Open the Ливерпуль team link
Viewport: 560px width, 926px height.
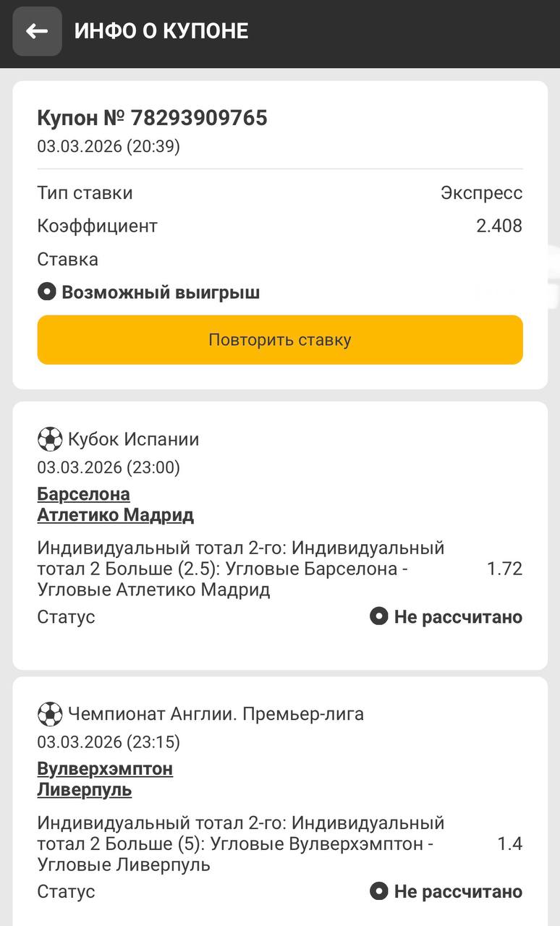(x=84, y=789)
